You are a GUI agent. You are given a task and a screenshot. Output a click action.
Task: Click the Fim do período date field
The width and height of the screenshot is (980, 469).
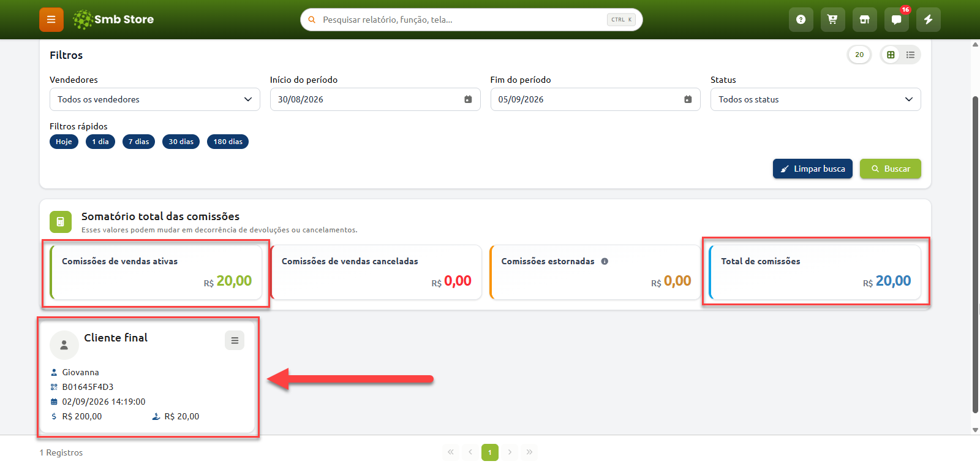[x=595, y=99]
